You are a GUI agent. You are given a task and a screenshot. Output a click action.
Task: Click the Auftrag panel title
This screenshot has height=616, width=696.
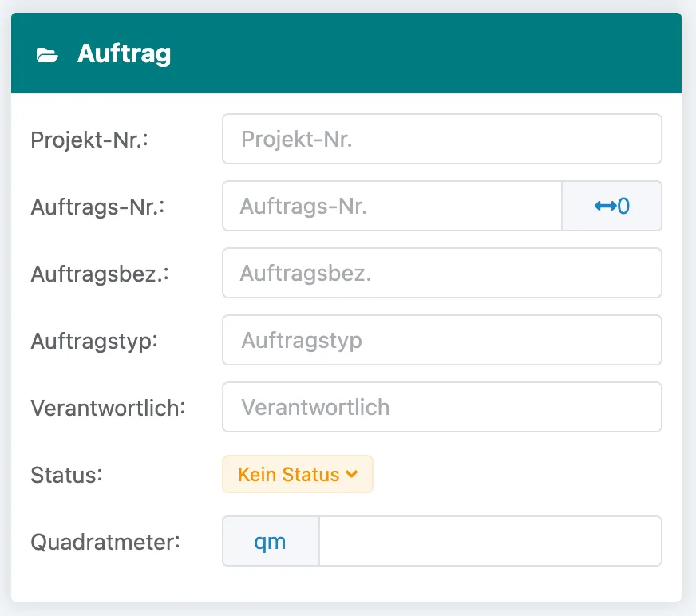pyautogui.click(x=124, y=53)
